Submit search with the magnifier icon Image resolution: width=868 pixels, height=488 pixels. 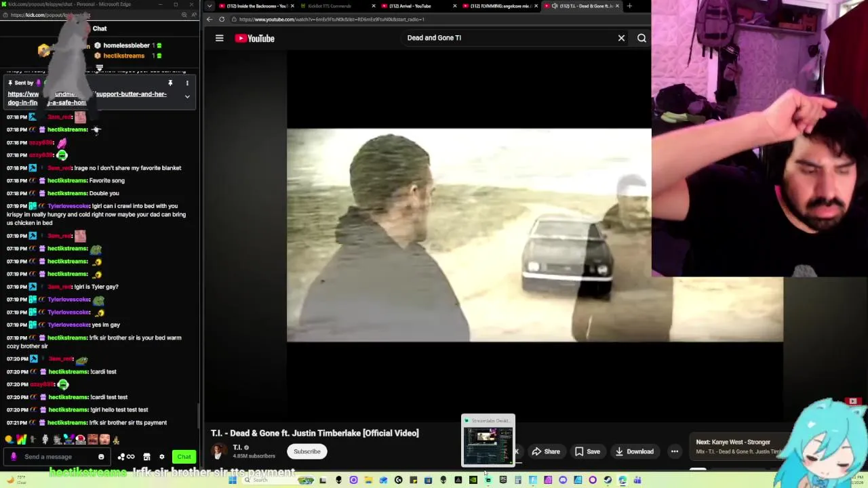(642, 39)
